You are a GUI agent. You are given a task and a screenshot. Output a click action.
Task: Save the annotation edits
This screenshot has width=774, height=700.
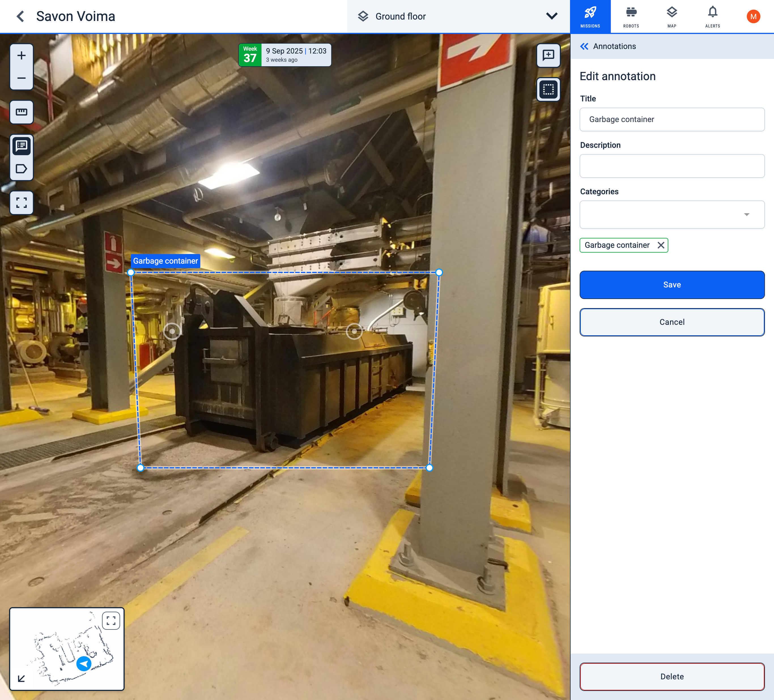pyautogui.click(x=671, y=285)
